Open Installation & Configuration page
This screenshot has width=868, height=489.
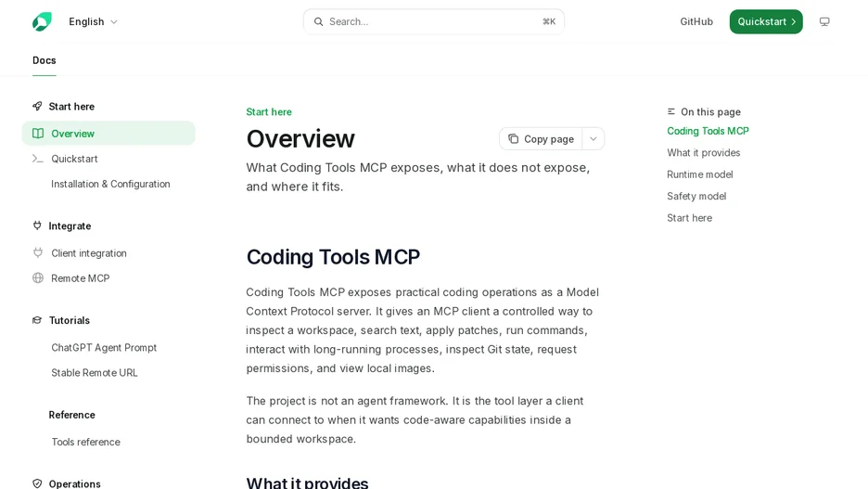pyautogui.click(x=110, y=184)
